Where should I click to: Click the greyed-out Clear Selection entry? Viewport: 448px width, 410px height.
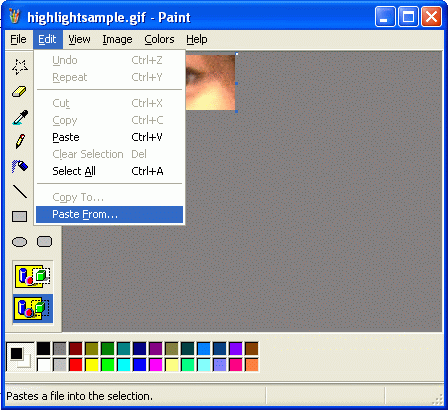(x=109, y=154)
